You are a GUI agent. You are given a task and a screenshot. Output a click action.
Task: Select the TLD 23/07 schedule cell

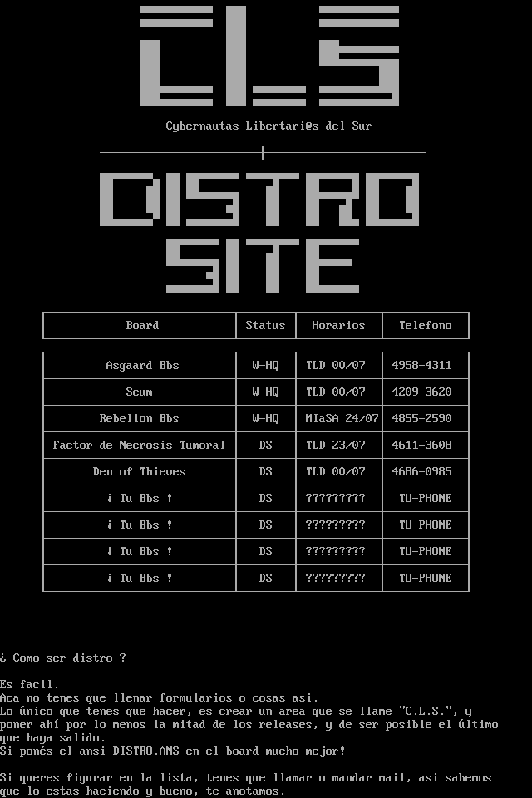click(335, 446)
